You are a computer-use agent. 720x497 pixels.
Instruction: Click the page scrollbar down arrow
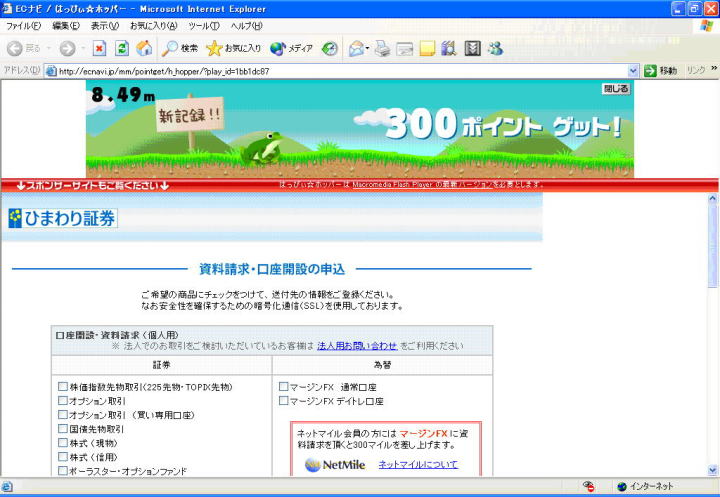pos(713,470)
